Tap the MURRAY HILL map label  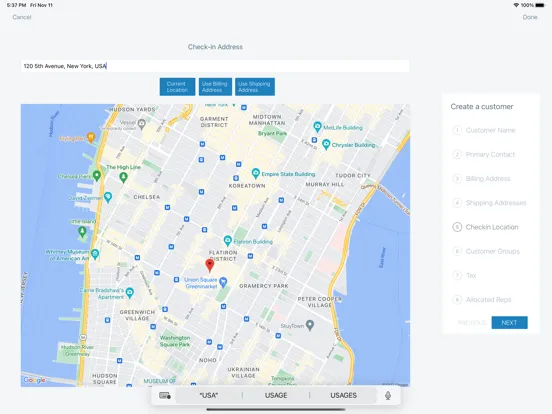click(325, 184)
